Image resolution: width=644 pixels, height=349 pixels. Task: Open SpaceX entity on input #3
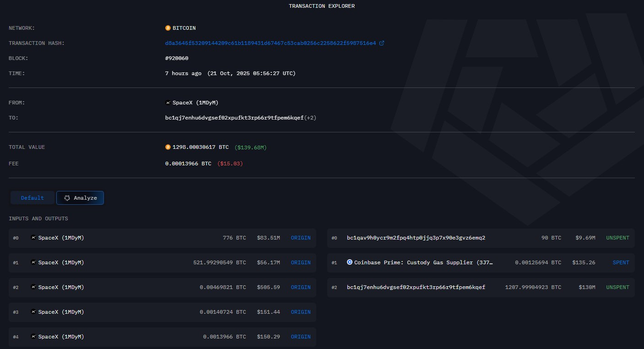61,312
